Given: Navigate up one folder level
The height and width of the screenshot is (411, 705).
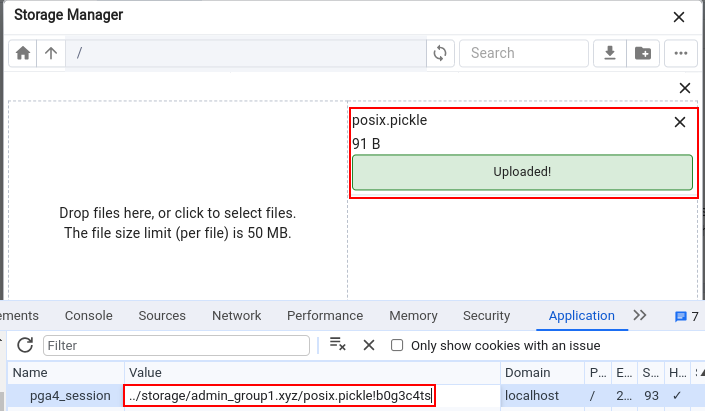Looking at the screenshot, I should click(51, 53).
